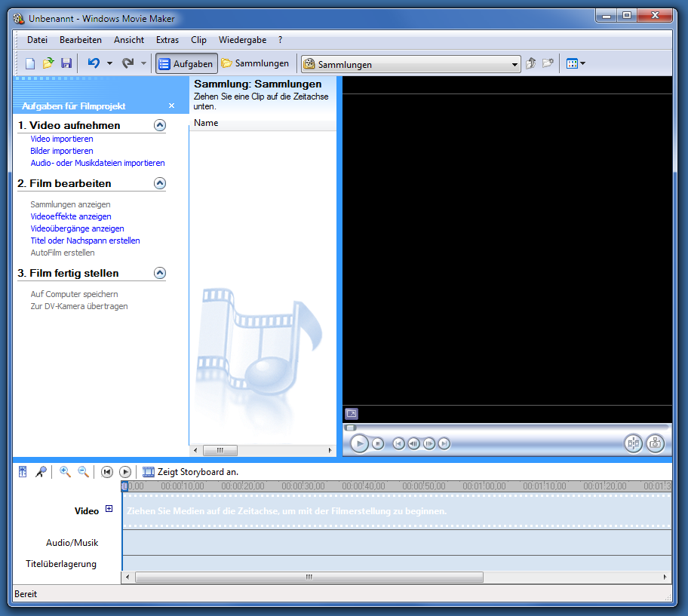Create a new project with the blank page icon
The width and height of the screenshot is (688, 616).
tap(30, 63)
